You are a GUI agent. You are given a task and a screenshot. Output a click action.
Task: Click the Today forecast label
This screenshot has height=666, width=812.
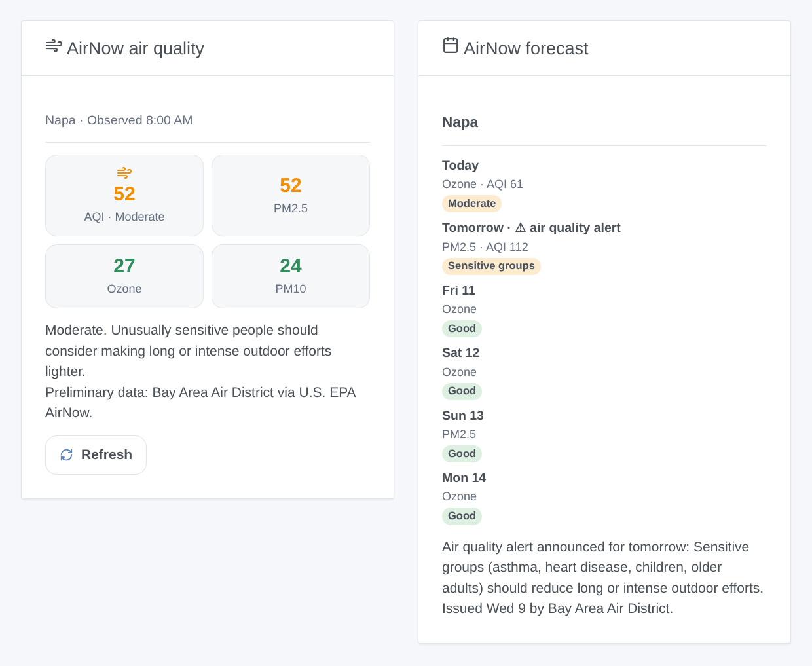pos(460,166)
